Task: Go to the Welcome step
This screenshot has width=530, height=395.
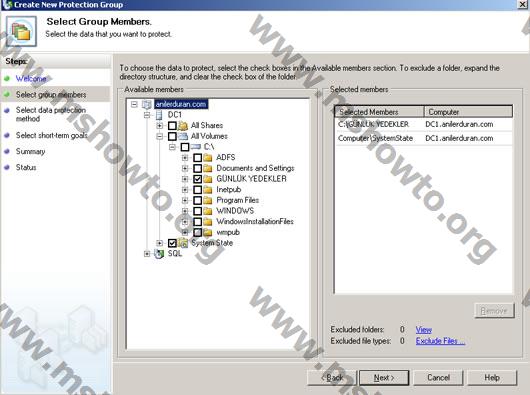Action: 31,78
